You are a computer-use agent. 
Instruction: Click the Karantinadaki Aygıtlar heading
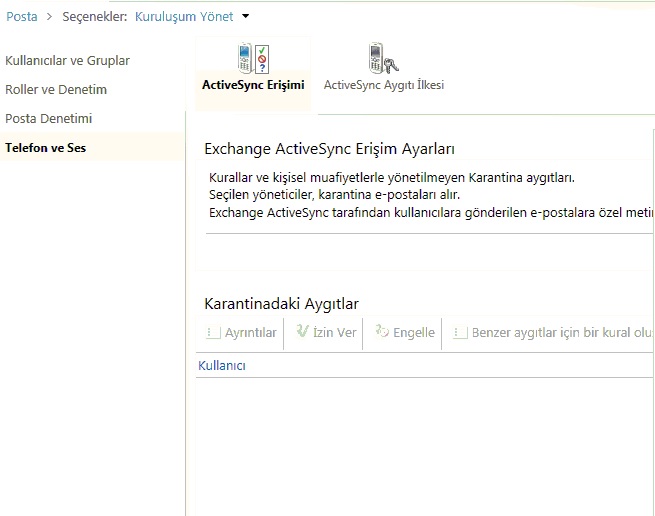click(281, 304)
